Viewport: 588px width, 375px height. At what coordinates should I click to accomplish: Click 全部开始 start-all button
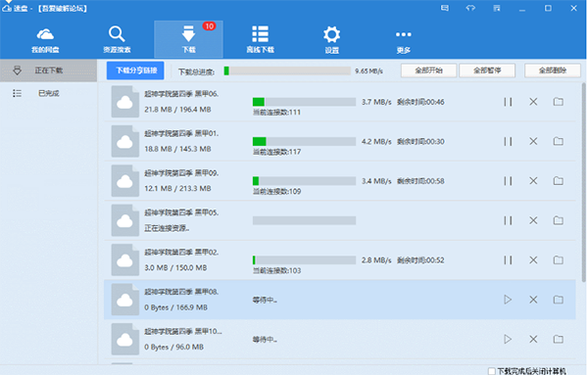pyautogui.click(x=428, y=70)
